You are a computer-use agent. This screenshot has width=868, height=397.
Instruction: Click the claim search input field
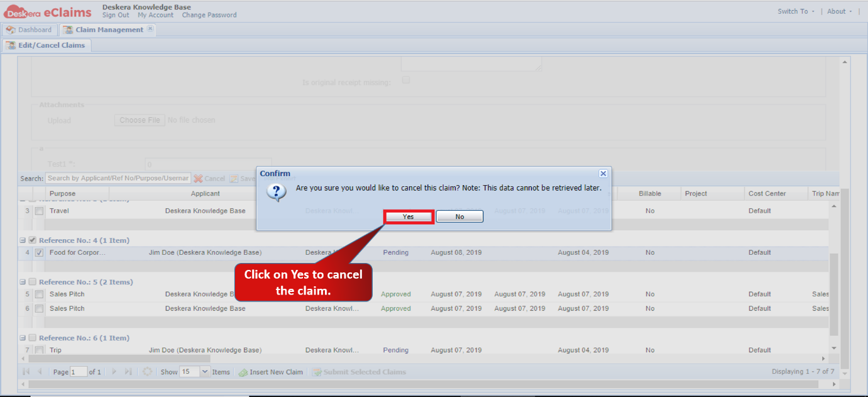(x=118, y=179)
